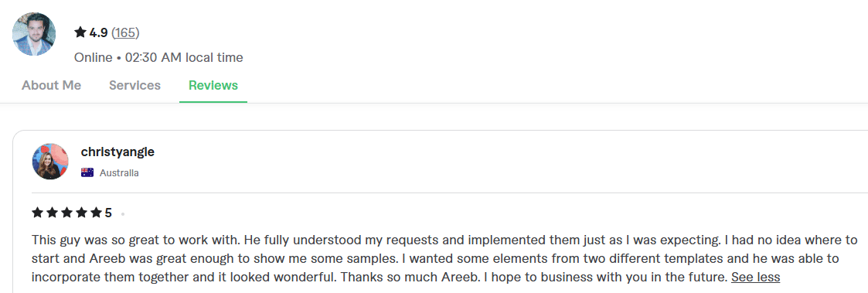868x293 pixels.
Task: Click the Australian flag icon
Action: 87,173
